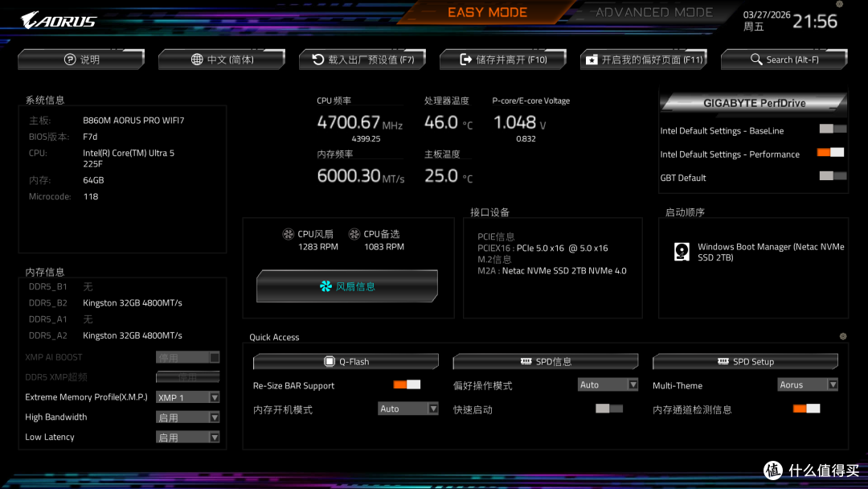This screenshot has width=868, height=489.
Task: Open the 偏好操作模式 Auto dropdown
Action: pos(608,384)
